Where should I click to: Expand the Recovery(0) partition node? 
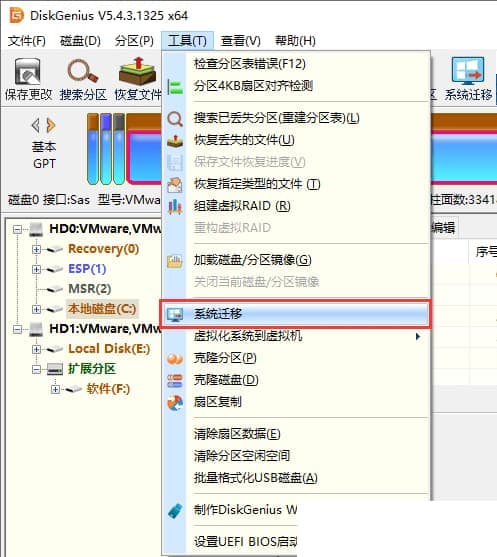(36, 249)
